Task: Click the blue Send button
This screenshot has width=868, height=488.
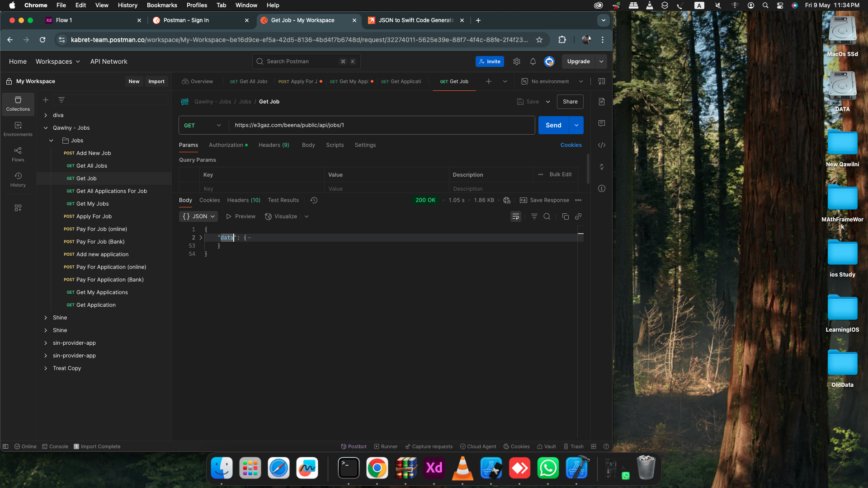Action: pos(553,125)
